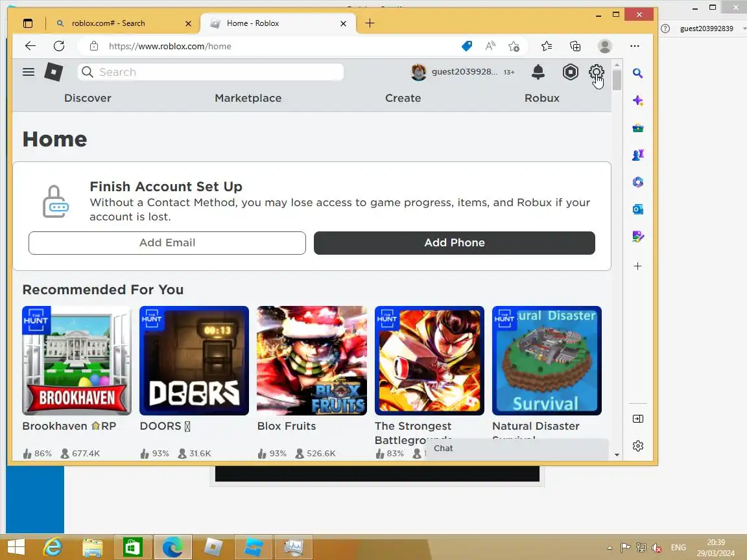This screenshot has width=747, height=560.
Task: Open the browser Favorites list
Action: coord(547,46)
